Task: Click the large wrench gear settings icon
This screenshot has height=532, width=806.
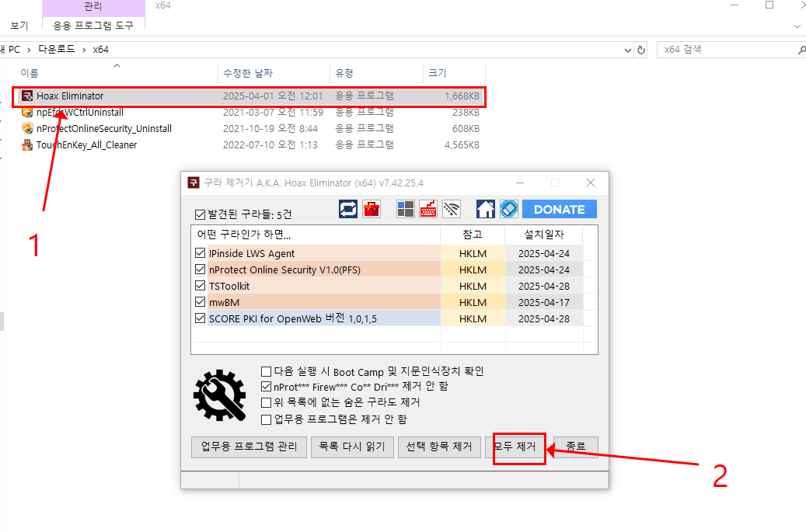Action: (219, 395)
